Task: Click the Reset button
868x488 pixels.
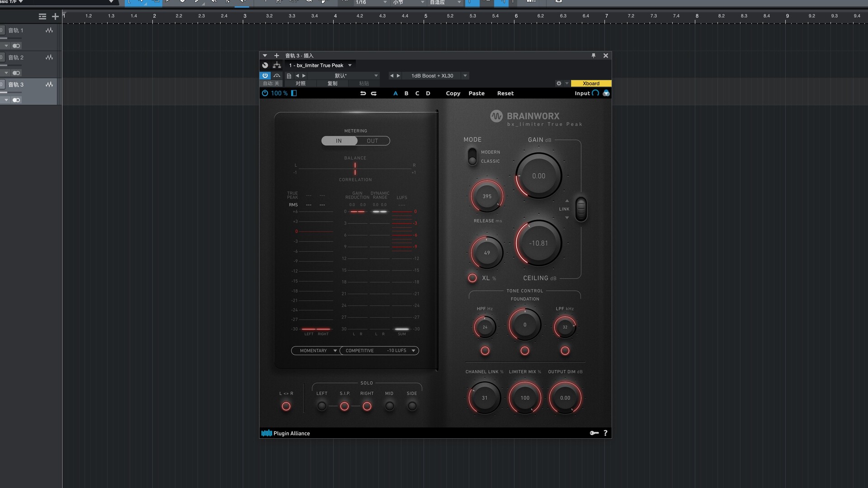Action: pyautogui.click(x=505, y=94)
